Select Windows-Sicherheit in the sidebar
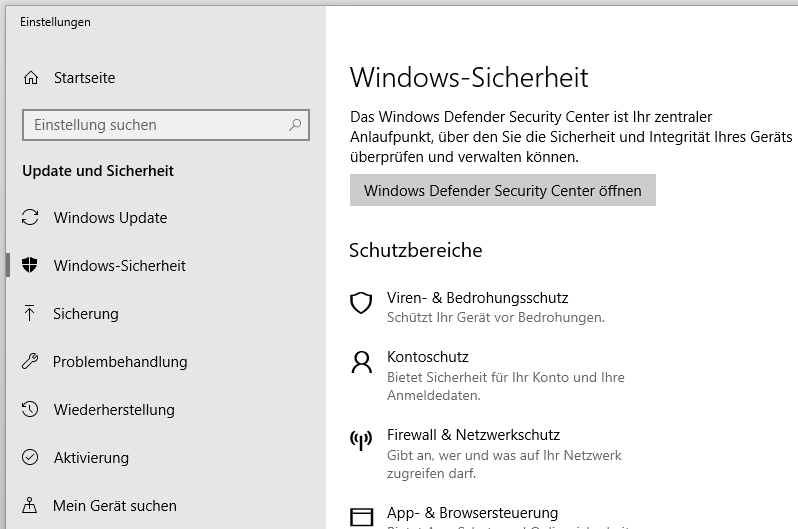Viewport: 798px width, 529px height. (120, 266)
